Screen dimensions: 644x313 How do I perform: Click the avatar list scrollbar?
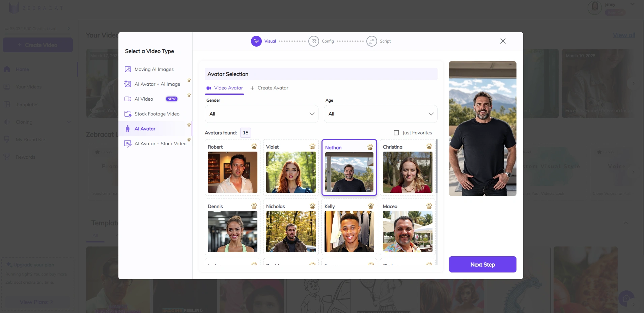coord(437,166)
